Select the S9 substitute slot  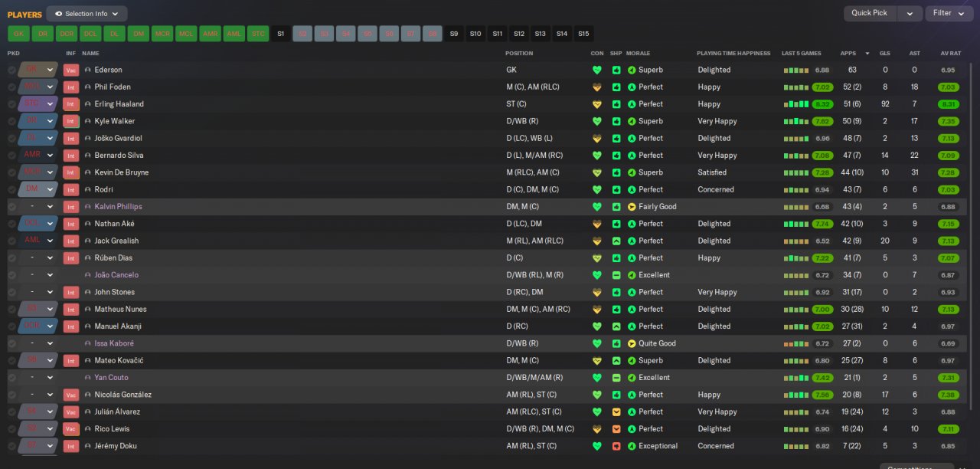454,34
